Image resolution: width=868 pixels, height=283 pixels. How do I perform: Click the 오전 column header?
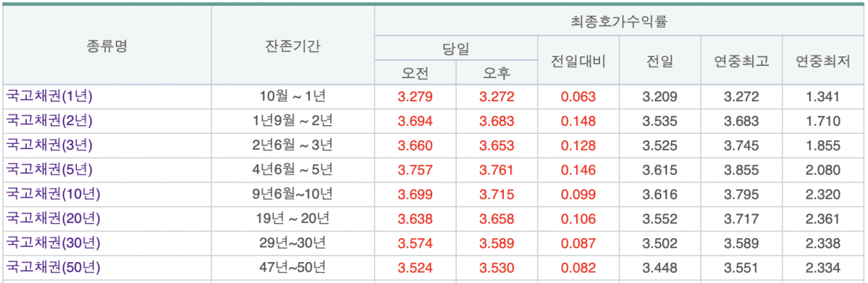(416, 72)
